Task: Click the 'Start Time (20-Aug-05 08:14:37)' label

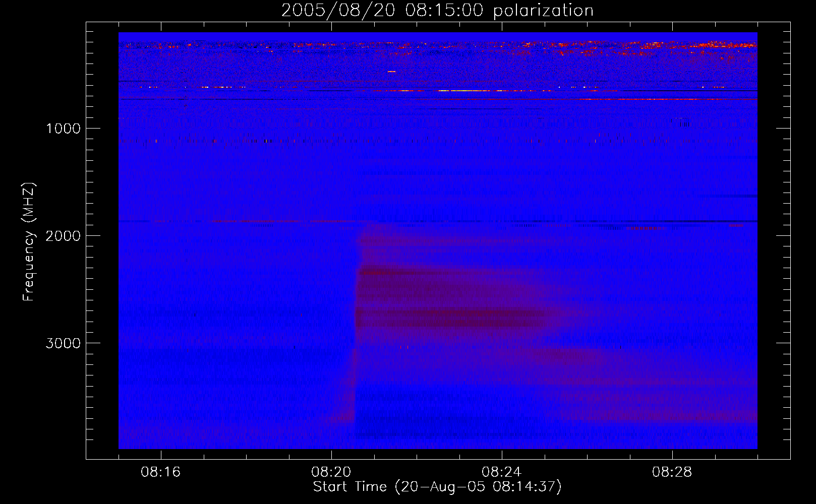Action: pyautogui.click(x=437, y=487)
